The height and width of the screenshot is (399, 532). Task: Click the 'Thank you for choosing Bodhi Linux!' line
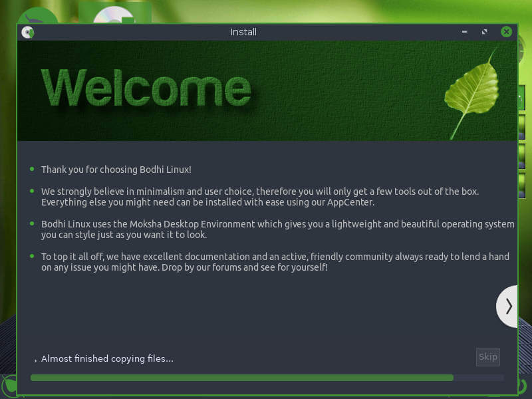pos(116,170)
